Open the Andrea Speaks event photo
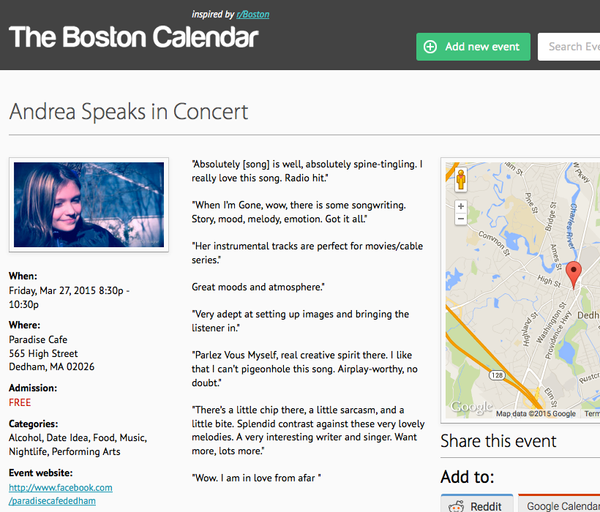Viewport: 600px width, 512px height. click(89, 205)
